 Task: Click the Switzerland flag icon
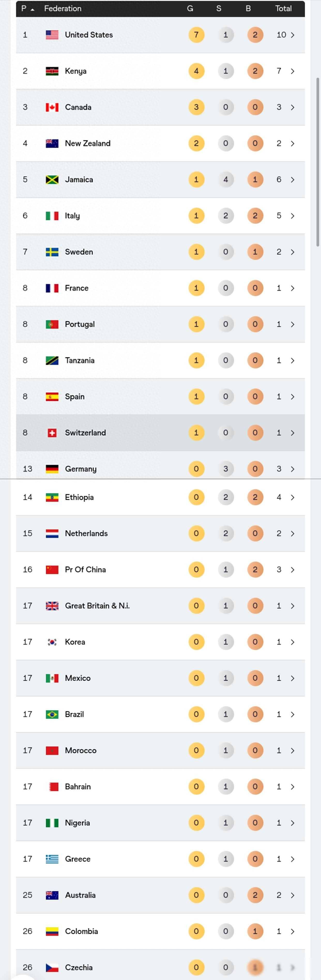point(52,433)
